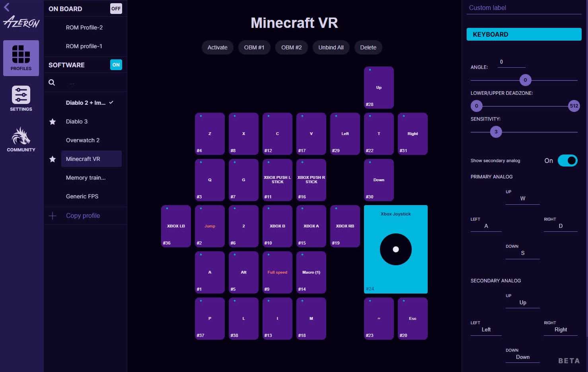This screenshot has width=588, height=372.
Task: Toggle the On Board OFF switch
Action: 116,9
